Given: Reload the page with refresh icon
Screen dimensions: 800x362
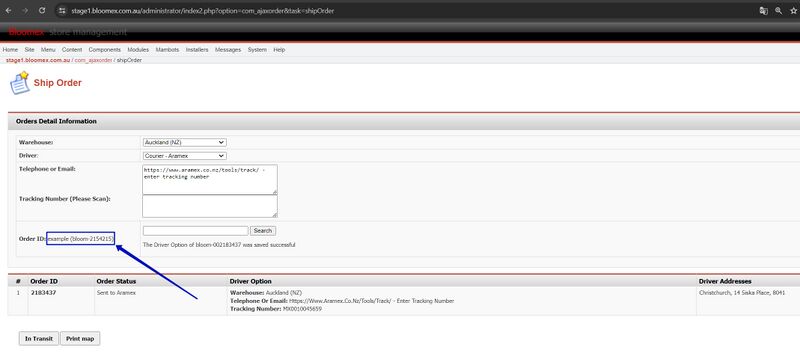Looking at the screenshot, I should click(x=42, y=10).
